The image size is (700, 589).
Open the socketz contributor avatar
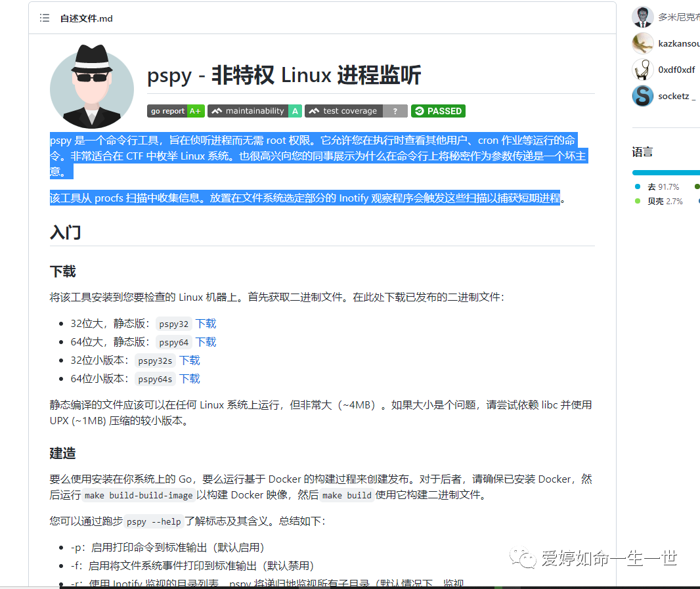click(643, 96)
